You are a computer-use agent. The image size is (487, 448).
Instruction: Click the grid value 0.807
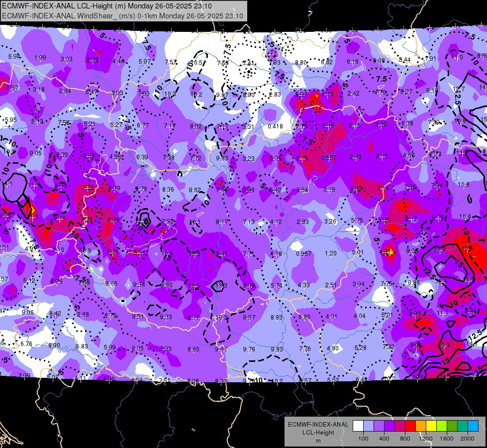tap(329, 158)
